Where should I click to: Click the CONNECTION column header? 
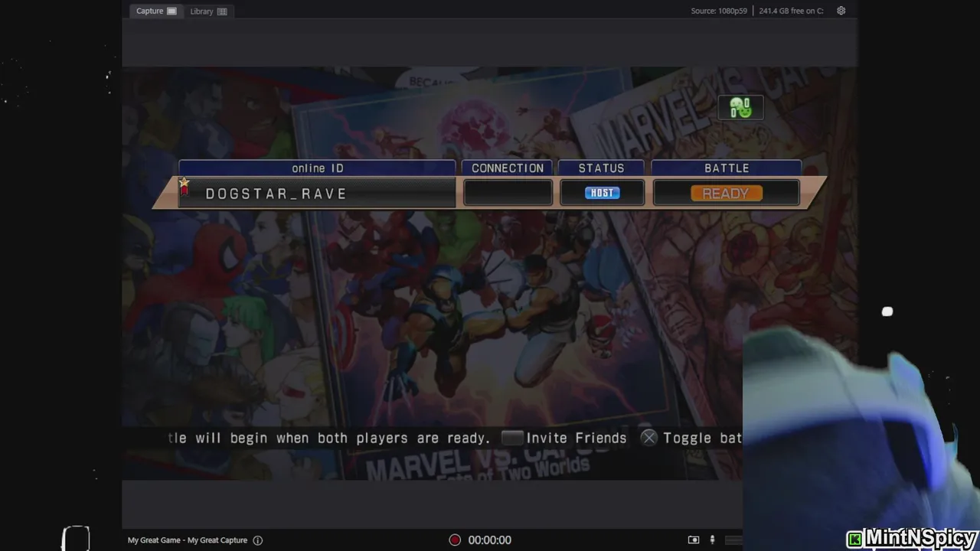[x=508, y=168]
